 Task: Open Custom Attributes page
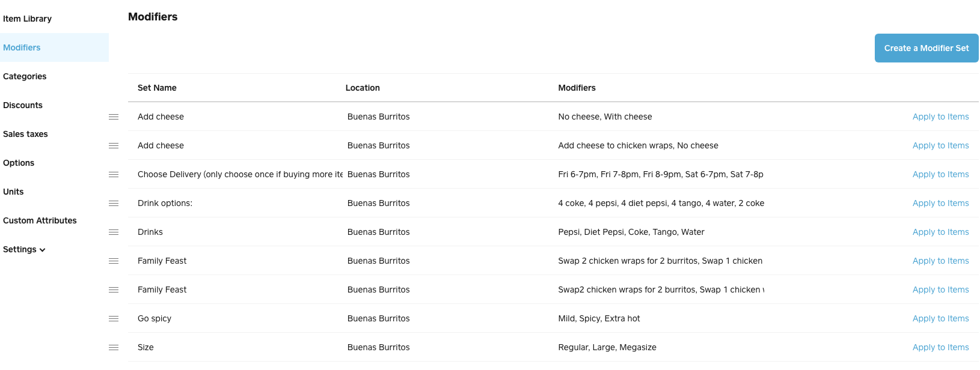click(x=40, y=220)
